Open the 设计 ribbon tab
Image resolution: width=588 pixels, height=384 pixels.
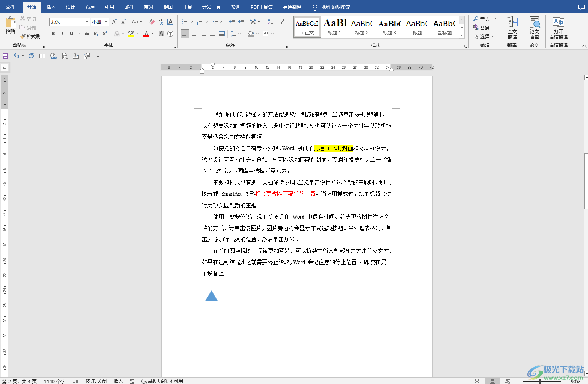[71, 7]
